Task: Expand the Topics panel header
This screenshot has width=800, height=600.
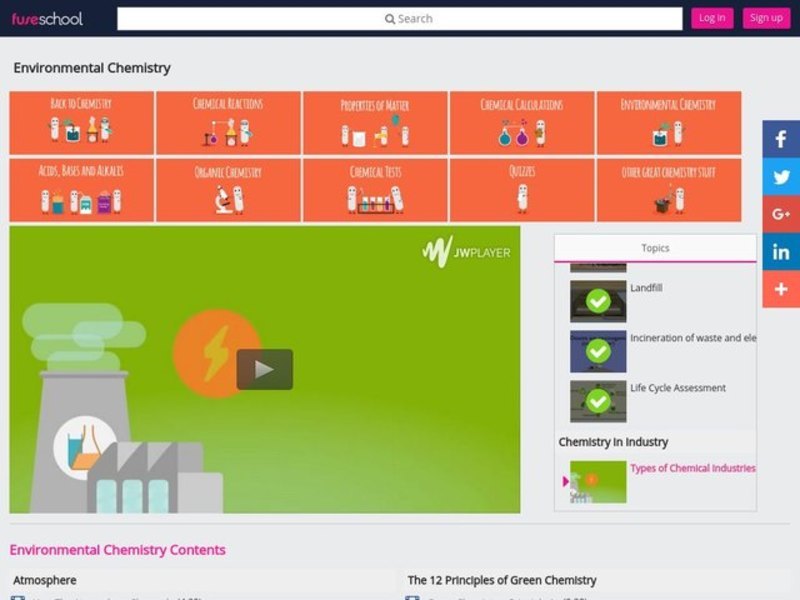Action: [655, 247]
